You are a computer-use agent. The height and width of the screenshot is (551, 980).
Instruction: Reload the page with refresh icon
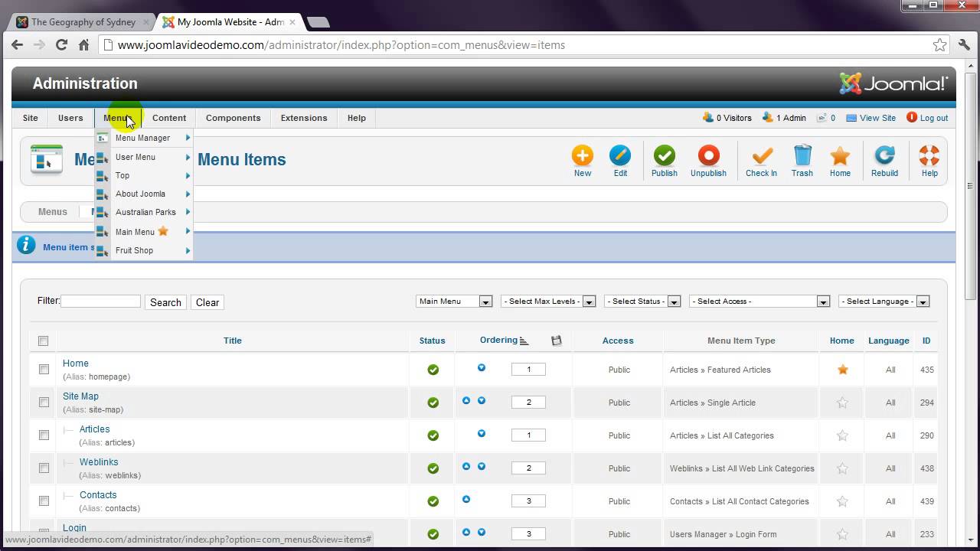pos(61,45)
